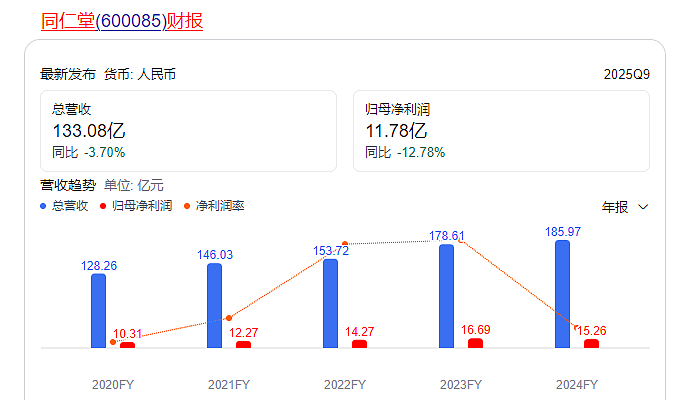Click the 2024FY net margin line point
This screenshot has width=675, height=400.
click(577, 328)
